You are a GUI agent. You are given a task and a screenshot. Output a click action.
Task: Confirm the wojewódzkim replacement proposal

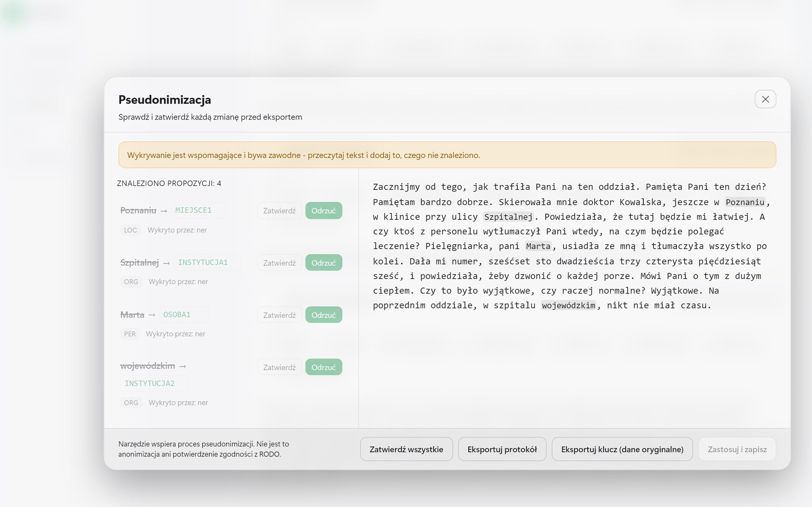[x=279, y=367]
